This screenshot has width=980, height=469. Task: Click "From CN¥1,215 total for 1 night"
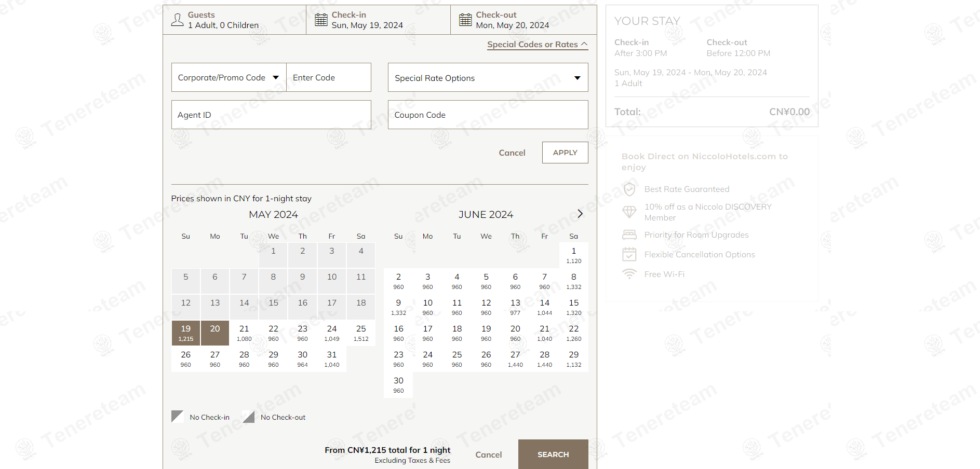[387, 450]
